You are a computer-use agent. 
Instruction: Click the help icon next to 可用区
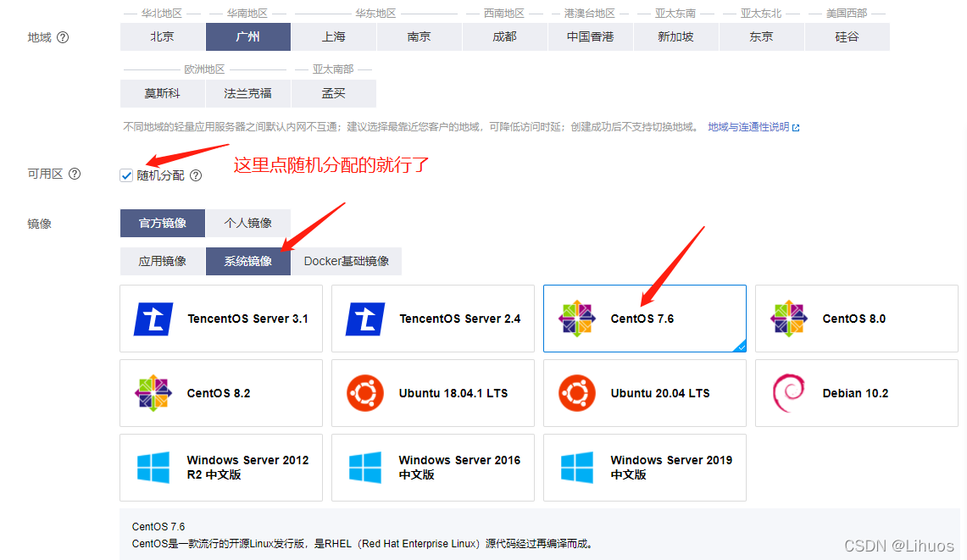pos(75,174)
